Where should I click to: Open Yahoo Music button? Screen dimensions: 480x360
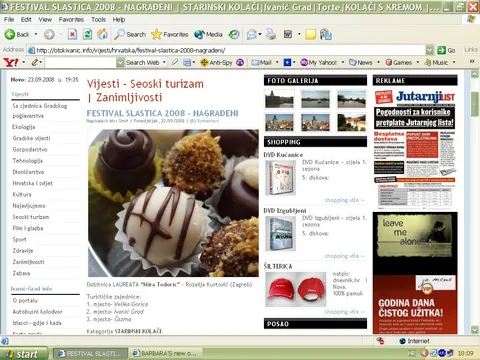pyautogui.click(x=436, y=62)
